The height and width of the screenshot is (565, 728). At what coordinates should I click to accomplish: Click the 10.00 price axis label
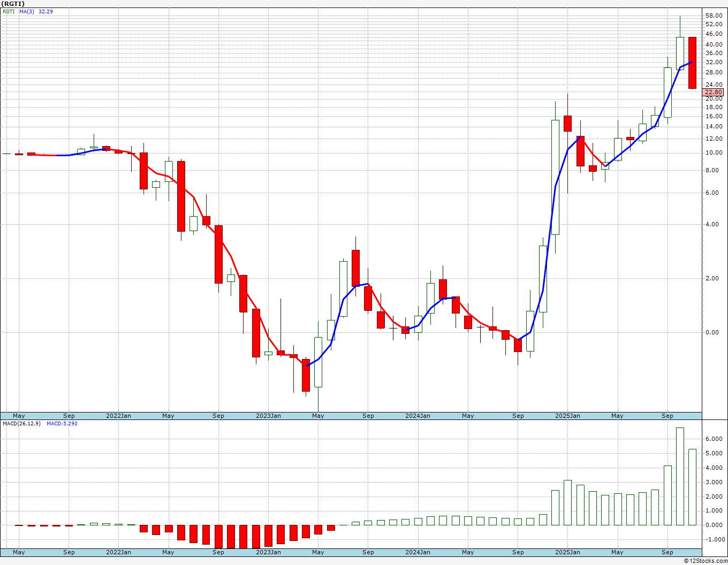pos(714,152)
